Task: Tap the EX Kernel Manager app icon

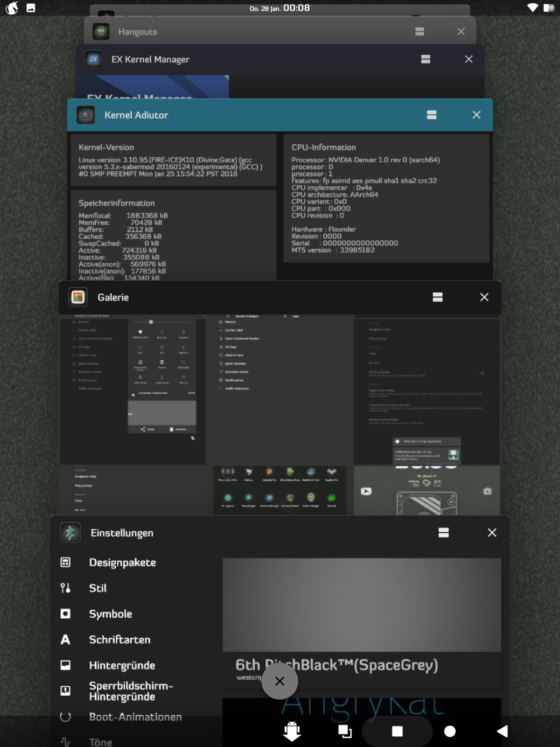Action: pos(93,59)
